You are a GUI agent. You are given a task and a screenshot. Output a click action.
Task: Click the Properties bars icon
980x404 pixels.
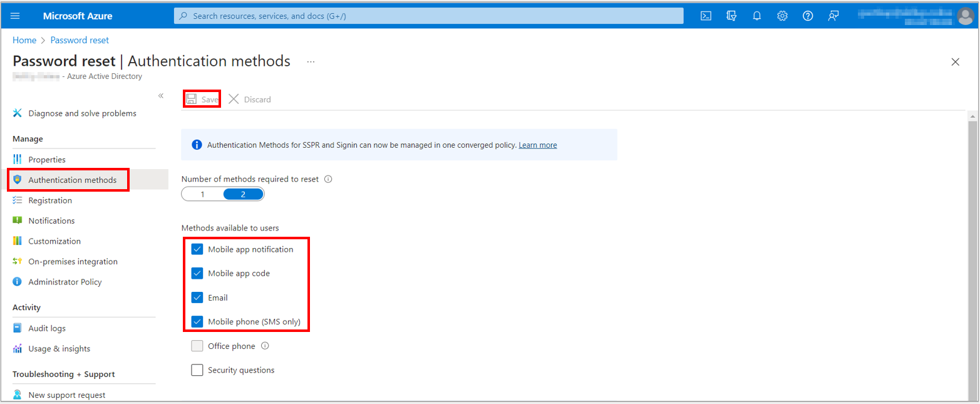click(18, 160)
